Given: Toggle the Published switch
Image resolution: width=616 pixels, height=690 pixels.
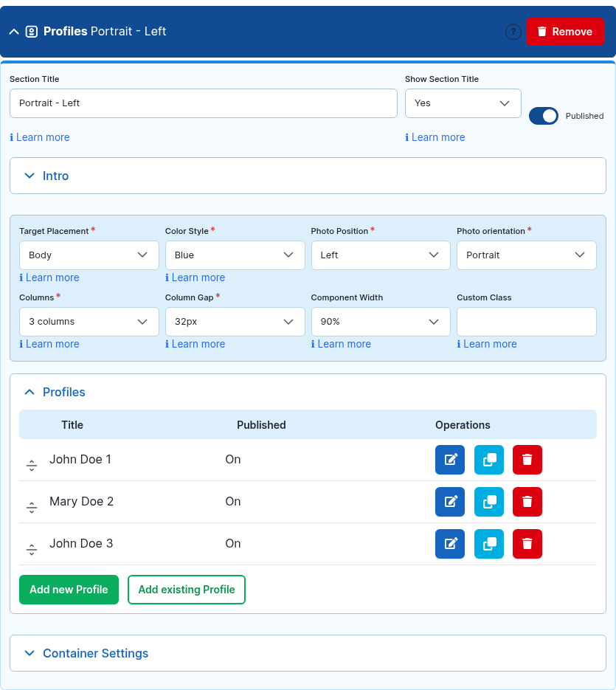Looking at the screenshot, I should pyautogui.click(x=544, y=116).
